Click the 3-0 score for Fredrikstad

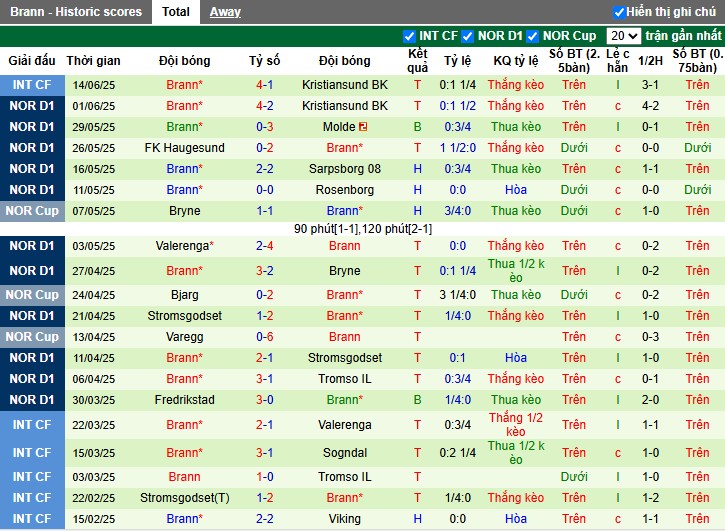pos(264,400)
